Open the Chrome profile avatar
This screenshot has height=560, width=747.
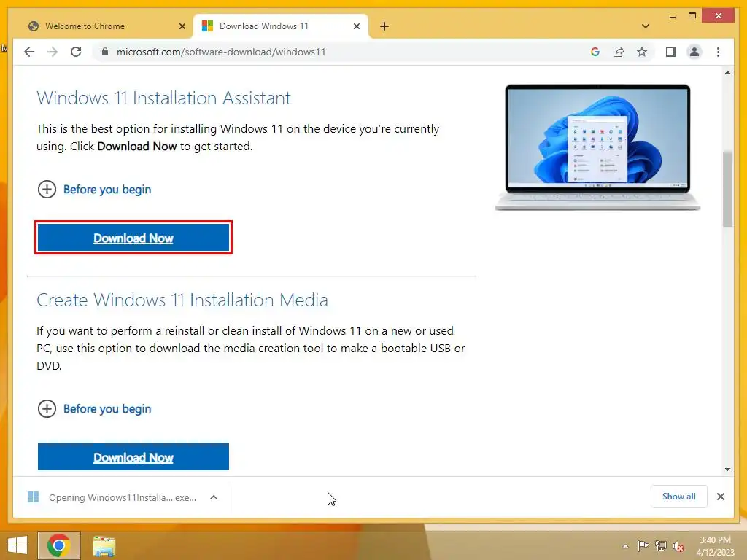click(694, 52)
